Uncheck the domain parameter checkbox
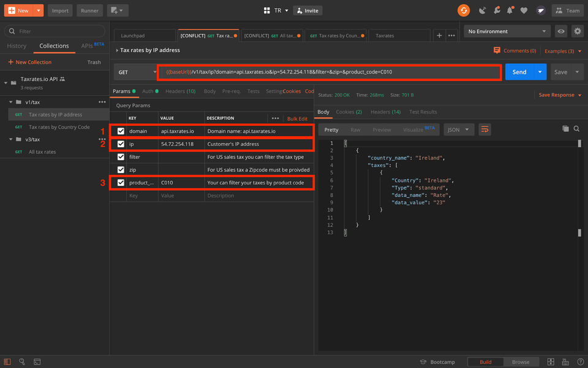The height and width of the screenshot is (368, 588). click(121, 131)
